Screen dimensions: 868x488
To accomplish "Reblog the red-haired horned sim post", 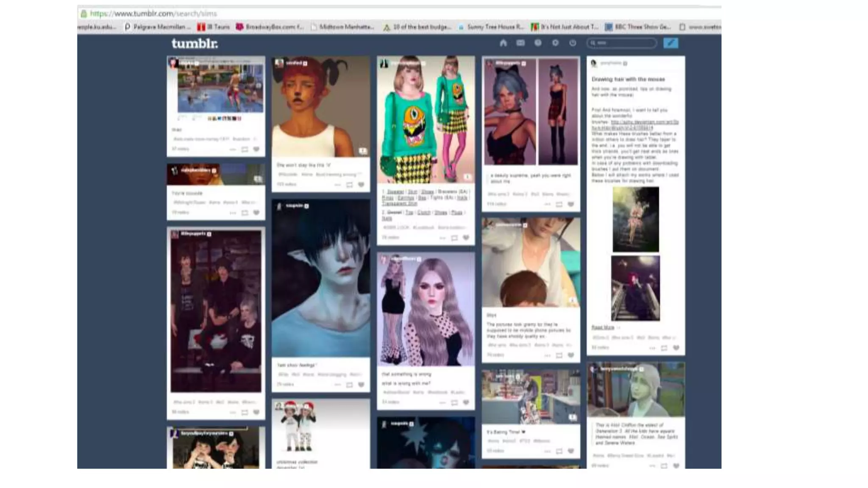I will 349,185.
